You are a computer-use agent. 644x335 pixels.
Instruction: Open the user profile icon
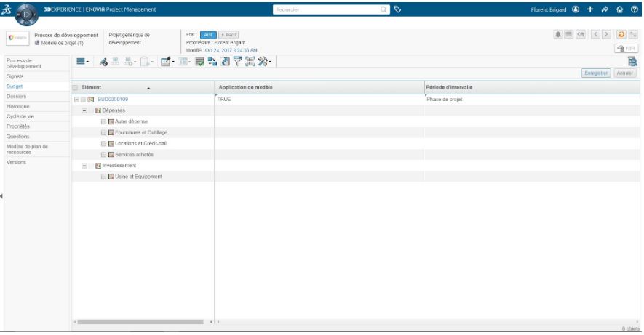click(576, 9)
